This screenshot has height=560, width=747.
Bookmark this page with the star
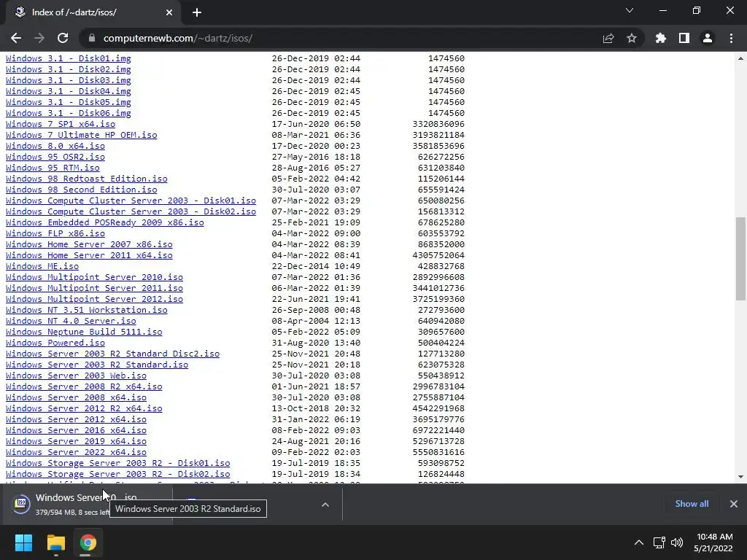pyautogui.click(x=632, y=38)
